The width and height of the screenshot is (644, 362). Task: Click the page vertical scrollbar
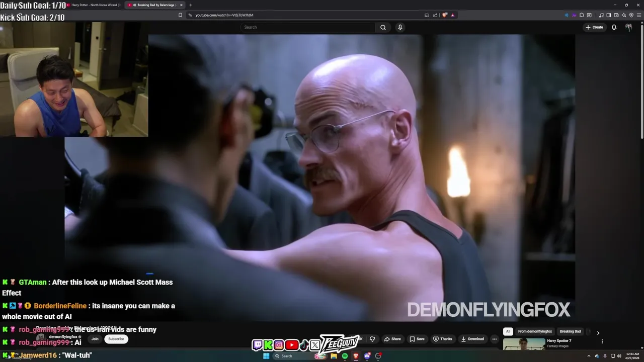point(641,80)
